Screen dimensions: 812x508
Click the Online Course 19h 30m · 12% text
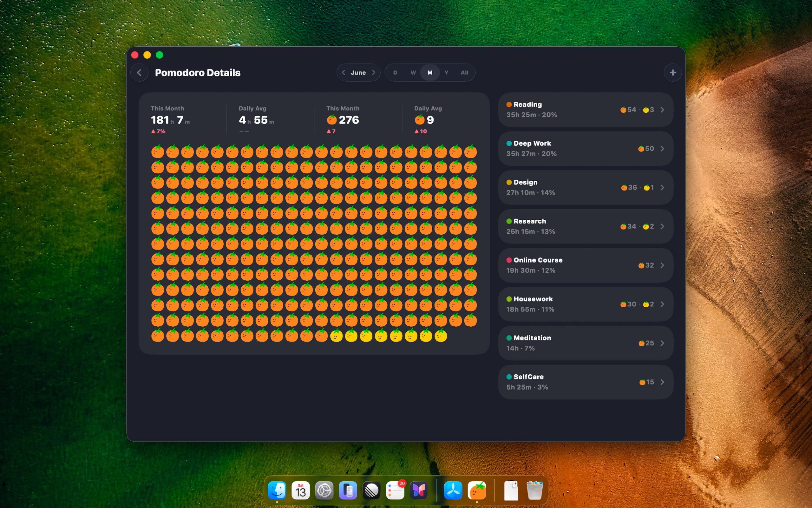click(x=531, y=271)
